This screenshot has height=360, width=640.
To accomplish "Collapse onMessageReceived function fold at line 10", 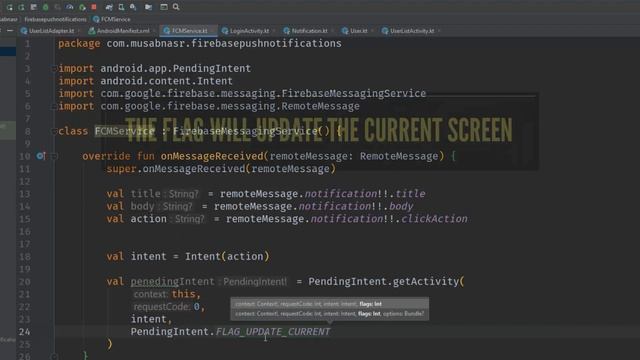I will tap(54, 156).
